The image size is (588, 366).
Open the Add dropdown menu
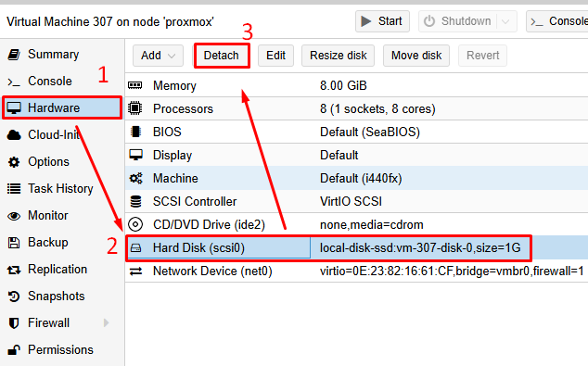pyautogui.click(x=158, y=56)
